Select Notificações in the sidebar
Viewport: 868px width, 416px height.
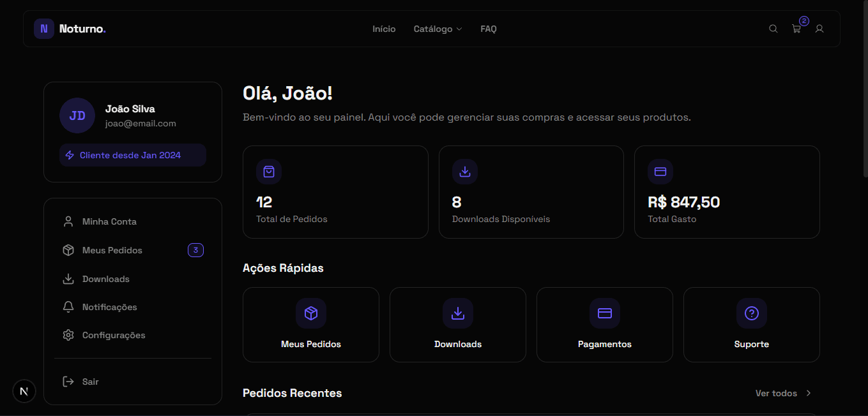point(132,307)
